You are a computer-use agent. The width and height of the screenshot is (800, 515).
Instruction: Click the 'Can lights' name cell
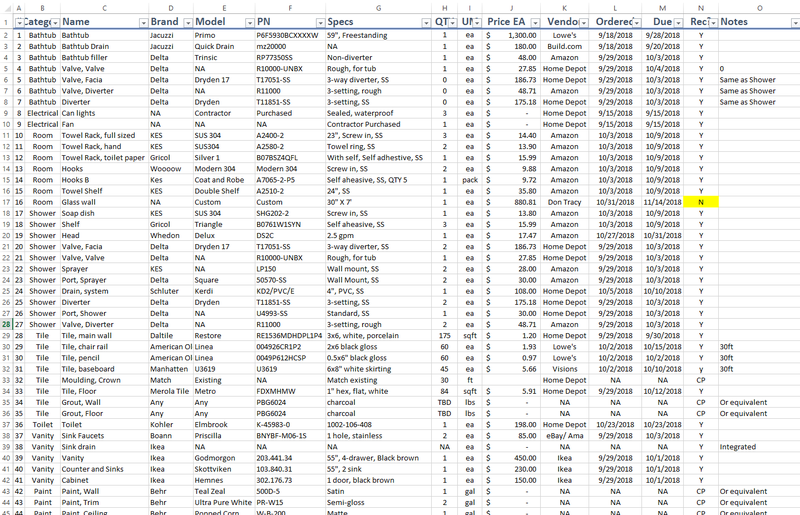105,113
